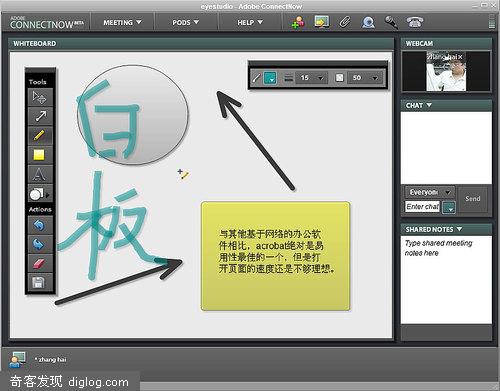Click the microphone toolbar icon
Image resolution: width=500 pixels, height=391 pixels.
pyautogui.click(x=391, y=22)
